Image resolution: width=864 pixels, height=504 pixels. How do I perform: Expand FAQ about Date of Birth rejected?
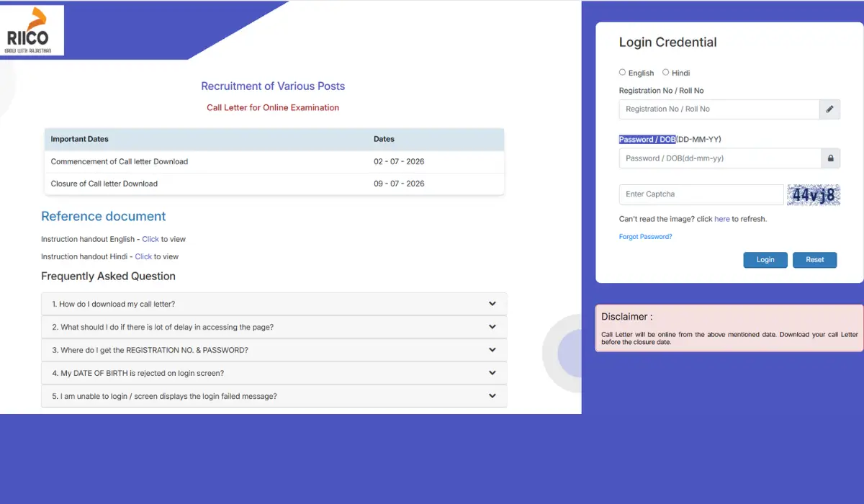pyautogui.click(x=274, y=373)
